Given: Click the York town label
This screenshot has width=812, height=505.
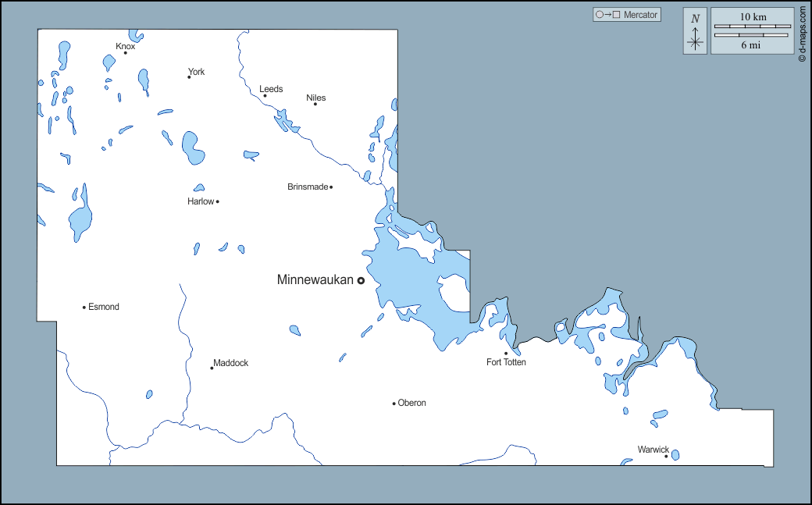Looking at the screenshot, I should (196, 72).
